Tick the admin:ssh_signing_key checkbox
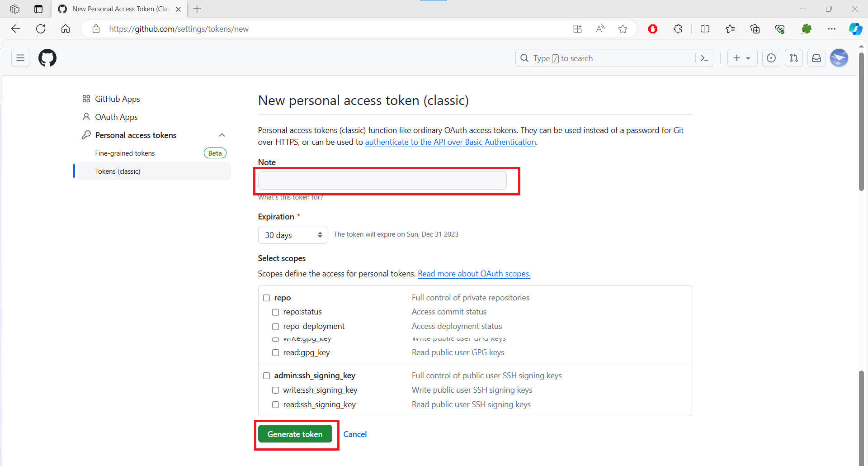 pos(267,376)
